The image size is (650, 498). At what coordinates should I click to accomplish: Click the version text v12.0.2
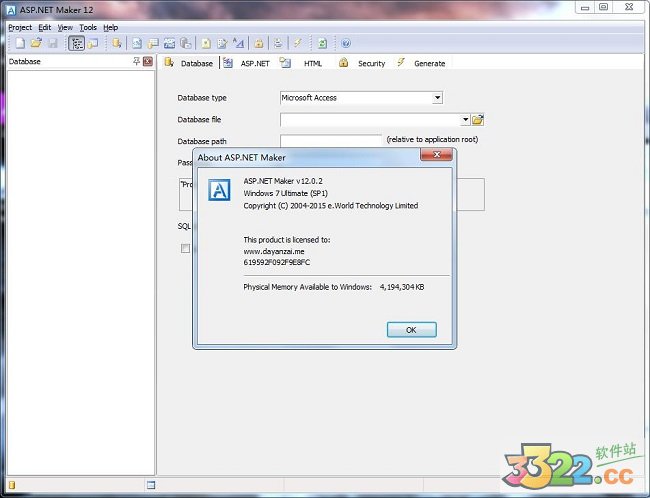pyautogui.click(x=309, y=181)
